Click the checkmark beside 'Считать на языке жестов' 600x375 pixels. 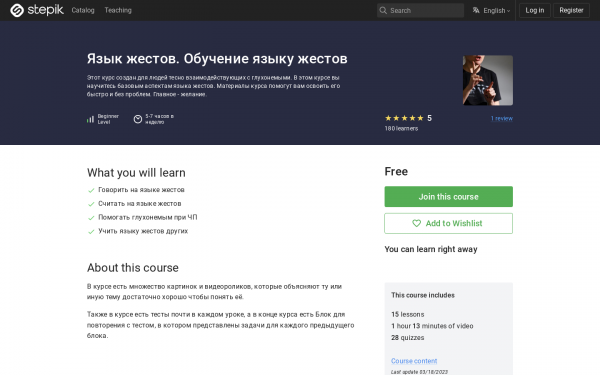tap(91, 204)
